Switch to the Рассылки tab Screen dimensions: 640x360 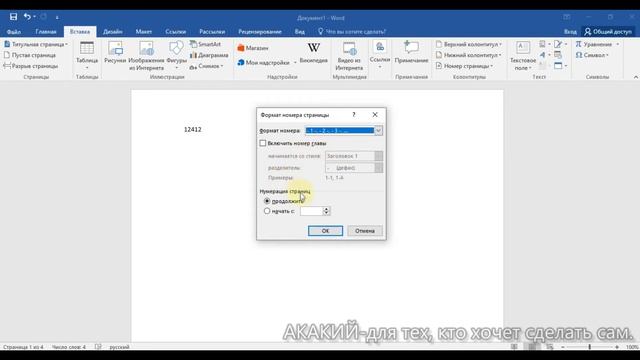point(212,31)
